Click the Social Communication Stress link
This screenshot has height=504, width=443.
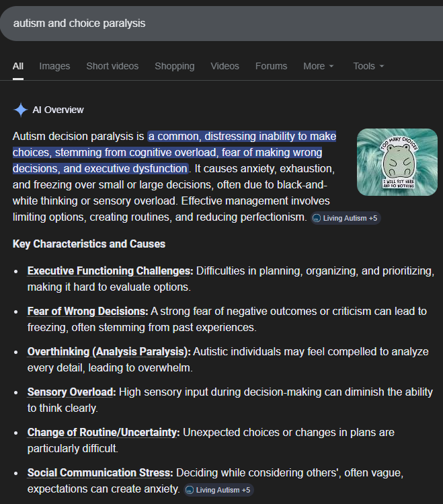[x=100, y=473]
